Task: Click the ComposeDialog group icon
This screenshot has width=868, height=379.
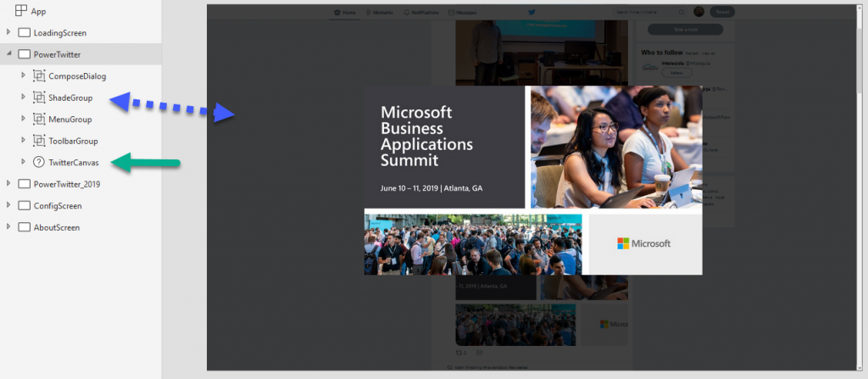Action: coord(39,75)
